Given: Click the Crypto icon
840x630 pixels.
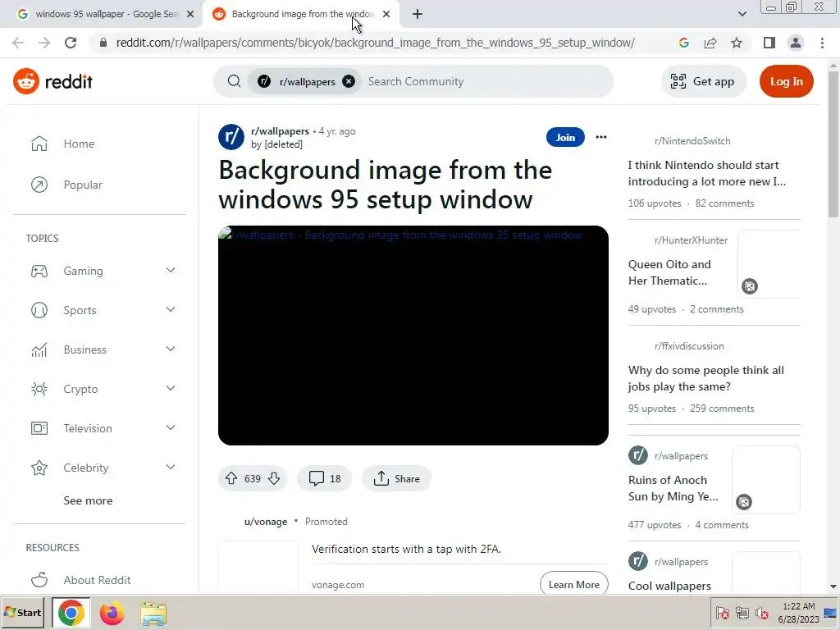Looking at the screenshot, I should [39, 388].
